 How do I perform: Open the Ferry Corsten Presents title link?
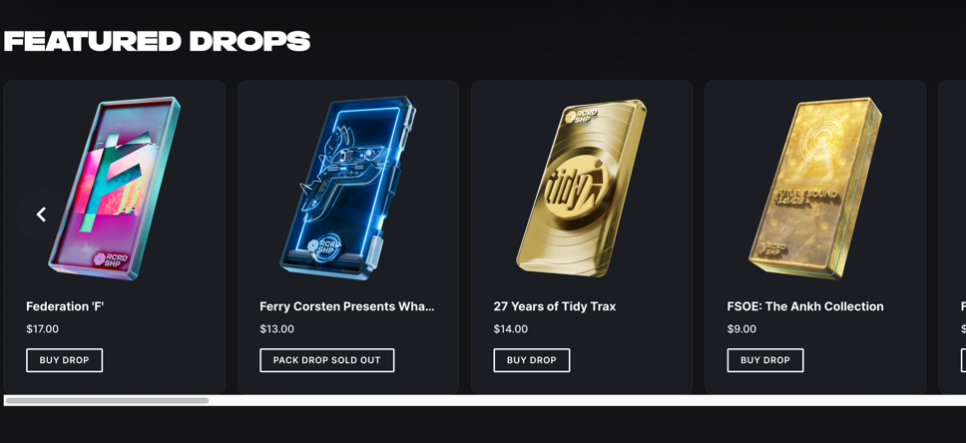pyautogui.click(x=347, y=306)
